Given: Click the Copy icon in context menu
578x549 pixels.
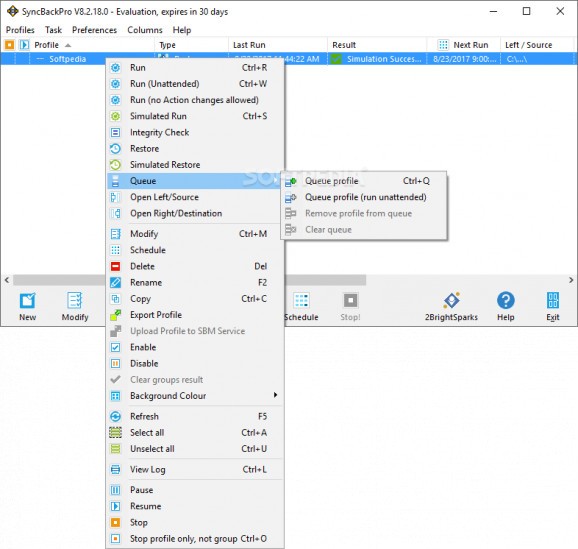Looking at the screenshot, I should (115, 299).
